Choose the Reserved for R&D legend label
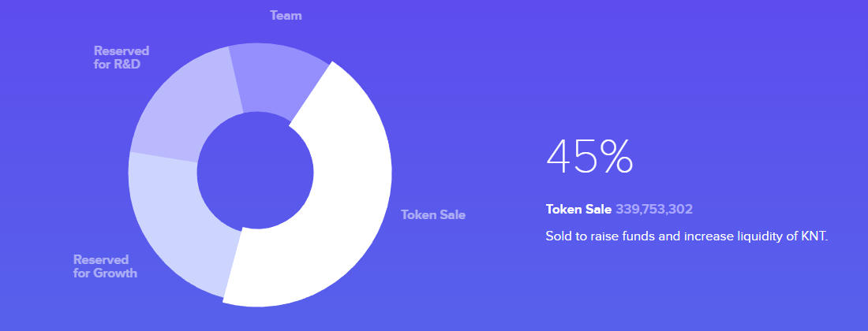The height and width of the screenshot is (331, 868). coord(122,58)
